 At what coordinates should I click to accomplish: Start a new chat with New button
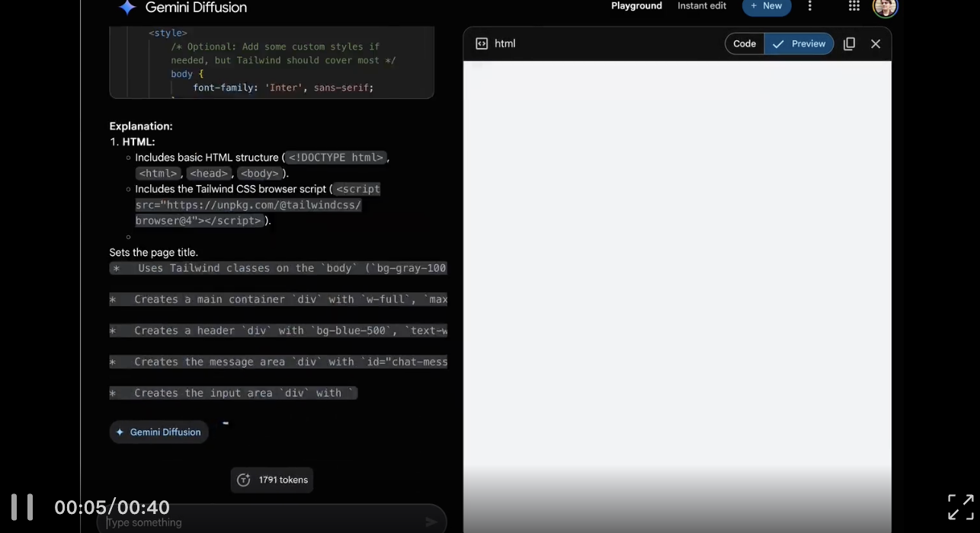coord(767,6)
